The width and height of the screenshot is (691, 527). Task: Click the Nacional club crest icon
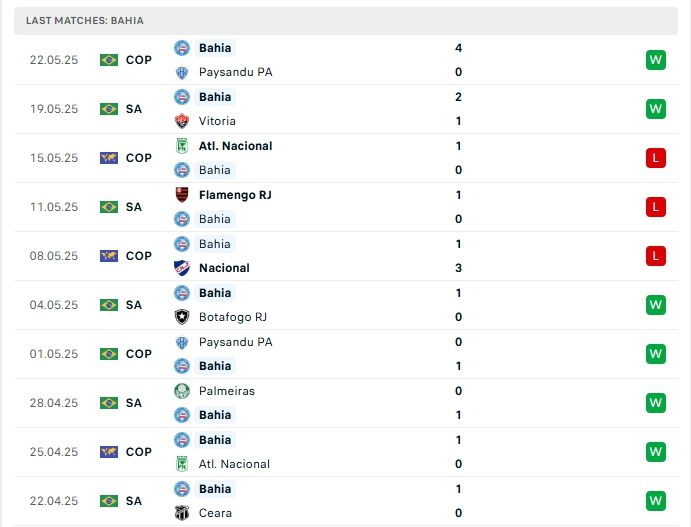182,268
